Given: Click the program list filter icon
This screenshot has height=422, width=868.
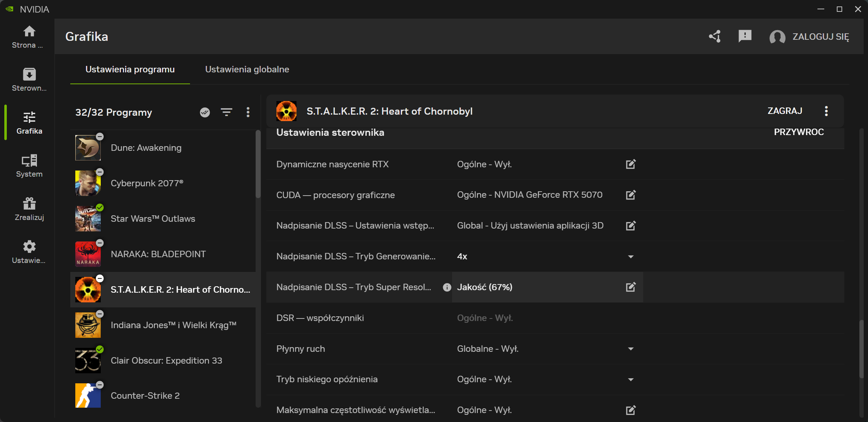Looking at the screenshot, I should (226, 112).
